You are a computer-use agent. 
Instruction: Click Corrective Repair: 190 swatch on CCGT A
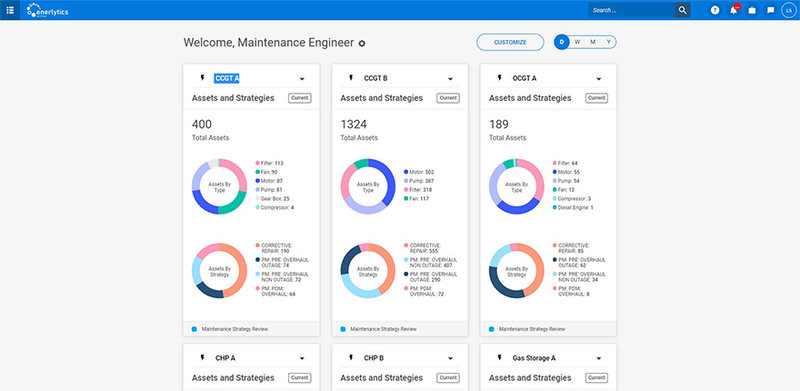258,246
